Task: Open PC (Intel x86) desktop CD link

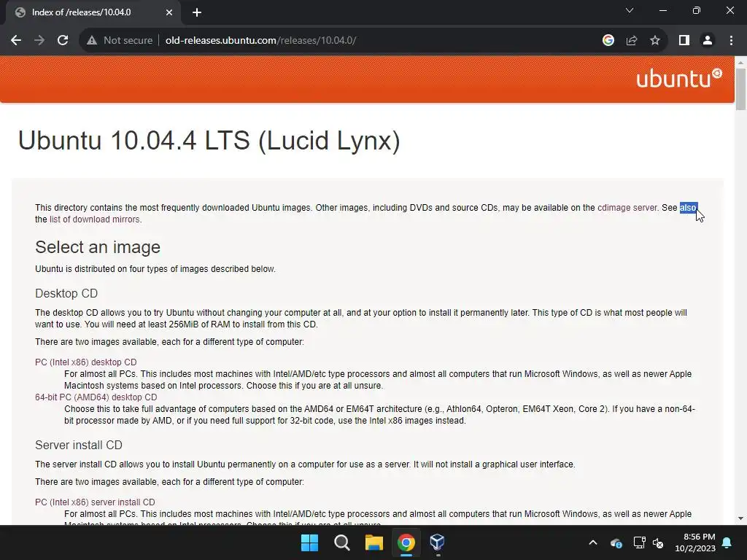Action: pos(86,362)
